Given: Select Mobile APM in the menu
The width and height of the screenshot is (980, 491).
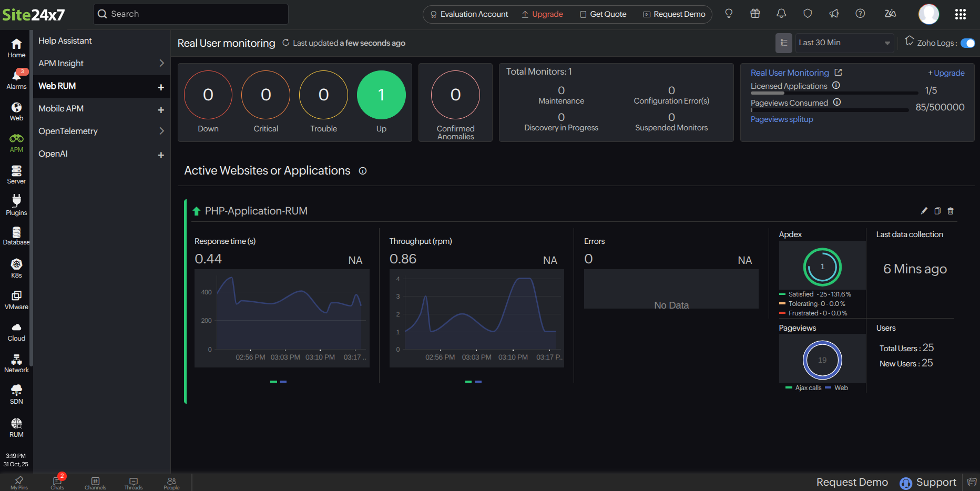Looking at the screenshot, I should [60, 108].
